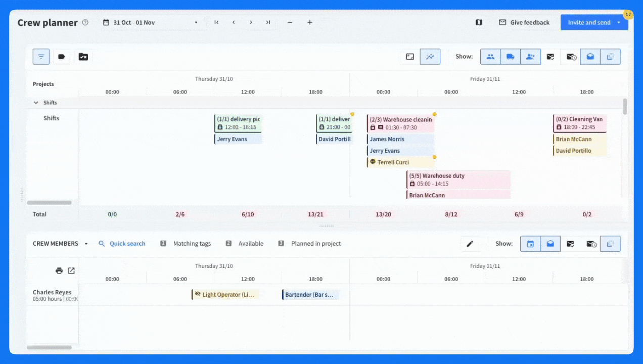Click the 6/10 total cell
Viewport: 643px width, 364px height.
click(248, 214)
